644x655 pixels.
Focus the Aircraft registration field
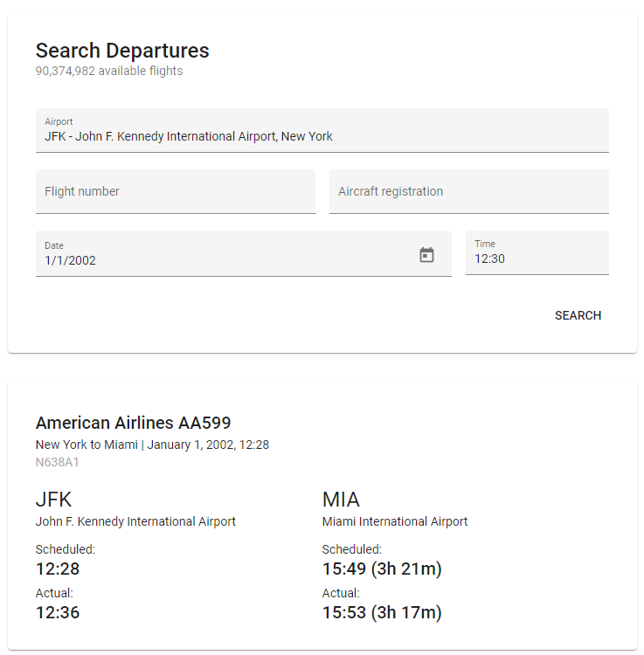(x=468, y=191)
